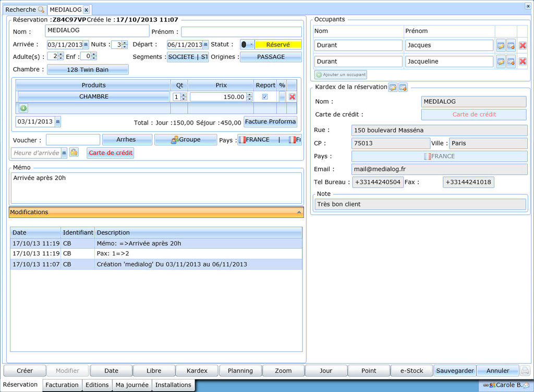Switch to the Facturation tab
Screen dimensions: 534x392
(62, 385)
